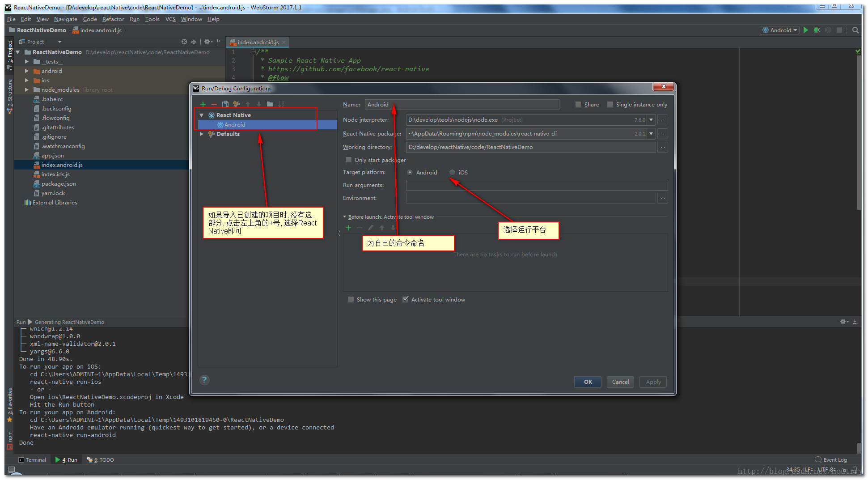
Task: Expand Defaults configuration group
Action: 202,134
